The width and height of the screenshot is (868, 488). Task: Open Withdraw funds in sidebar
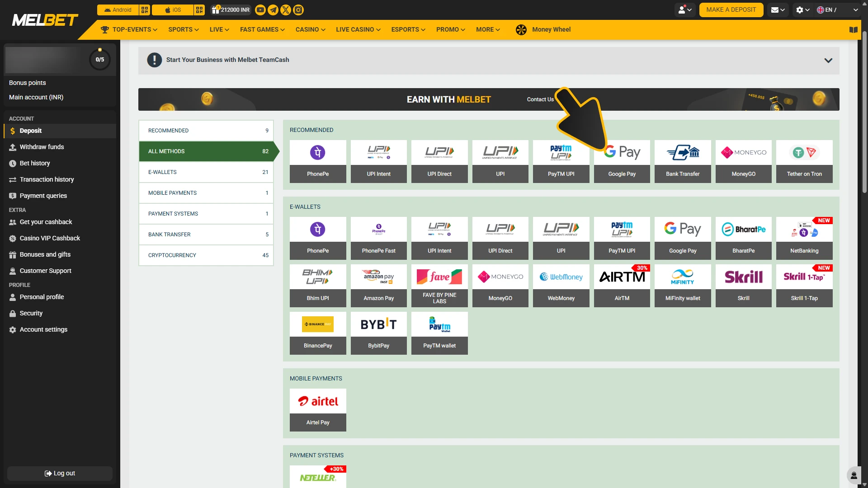[60, 147]
